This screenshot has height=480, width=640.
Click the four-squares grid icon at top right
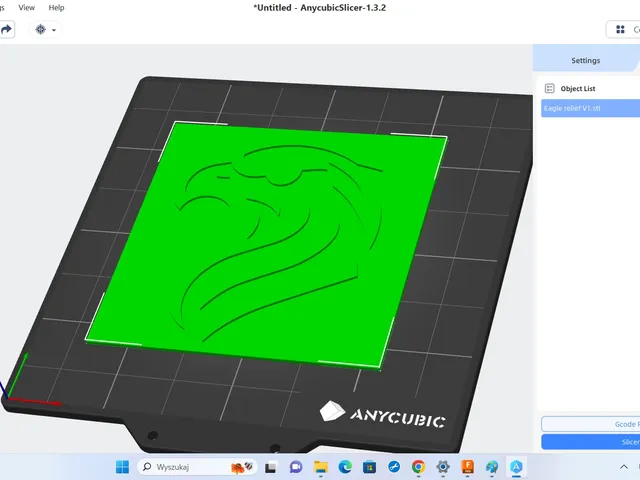pyautogui.click(x=620, y=29)
